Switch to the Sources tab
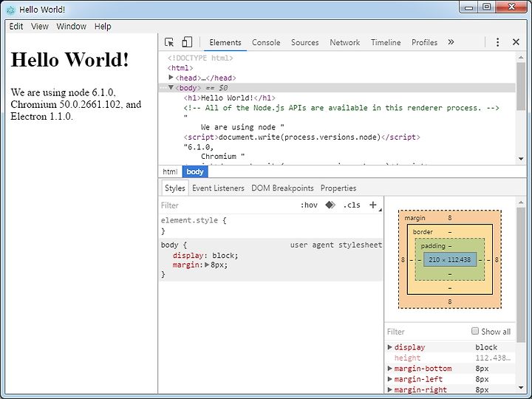 [x=304, y=42]
